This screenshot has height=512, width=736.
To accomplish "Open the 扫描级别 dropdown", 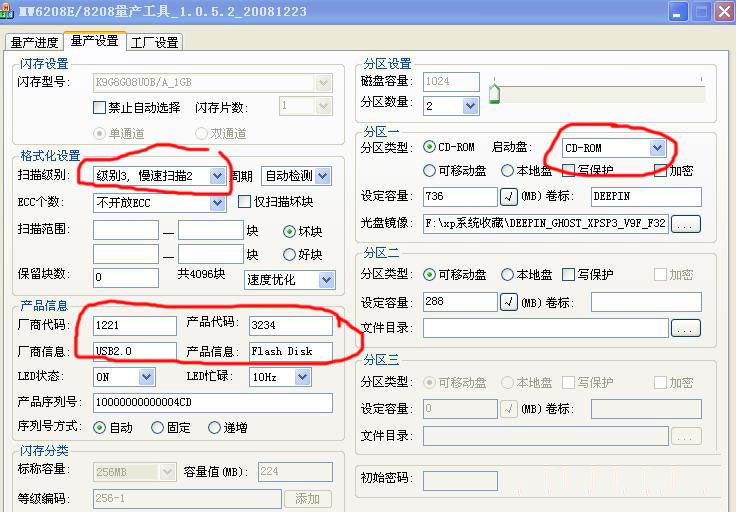I will pos(217,176).
